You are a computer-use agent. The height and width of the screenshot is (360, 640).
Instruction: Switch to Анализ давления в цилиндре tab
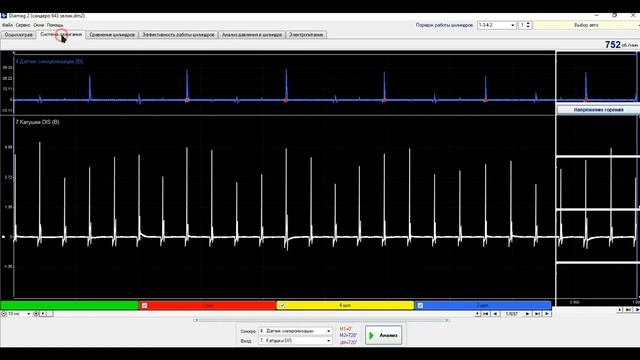click(x=252, y=35)
